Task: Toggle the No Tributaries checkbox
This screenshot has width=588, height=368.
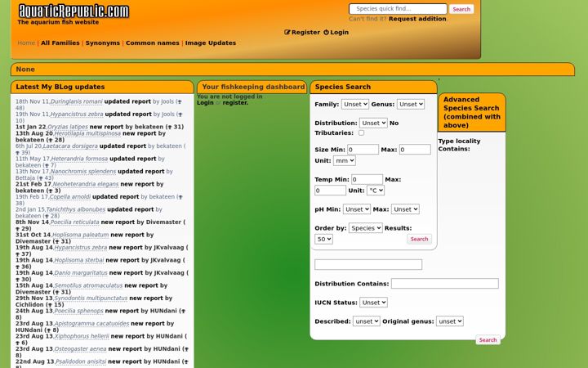Action: (x=361, y=133)
